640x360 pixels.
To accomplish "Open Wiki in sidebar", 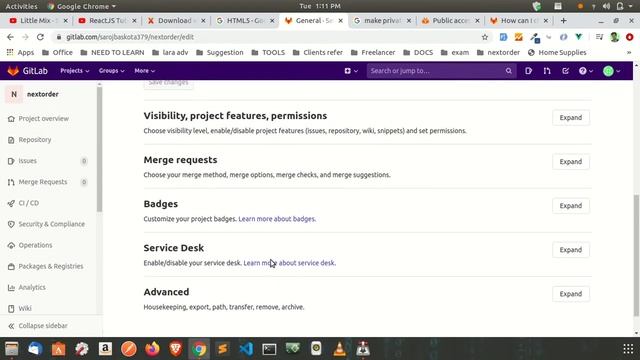I will [25, 309].
